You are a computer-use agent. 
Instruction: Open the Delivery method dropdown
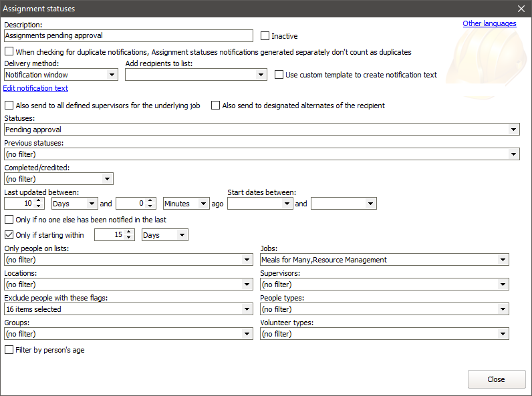tap(112, 75)
